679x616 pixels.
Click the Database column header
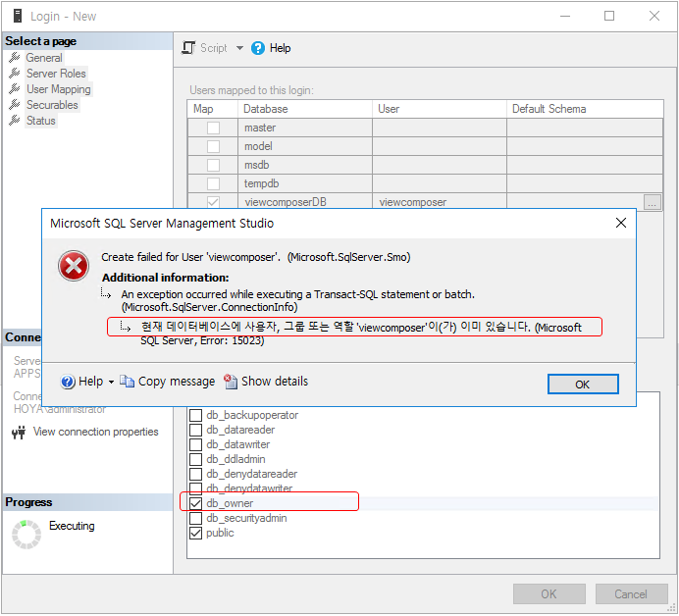tap(305, 109)
